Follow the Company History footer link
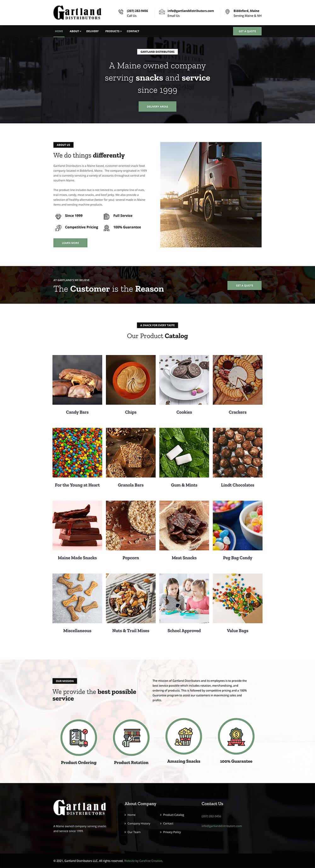The image size is (315, 868). [x=139, y=824]
